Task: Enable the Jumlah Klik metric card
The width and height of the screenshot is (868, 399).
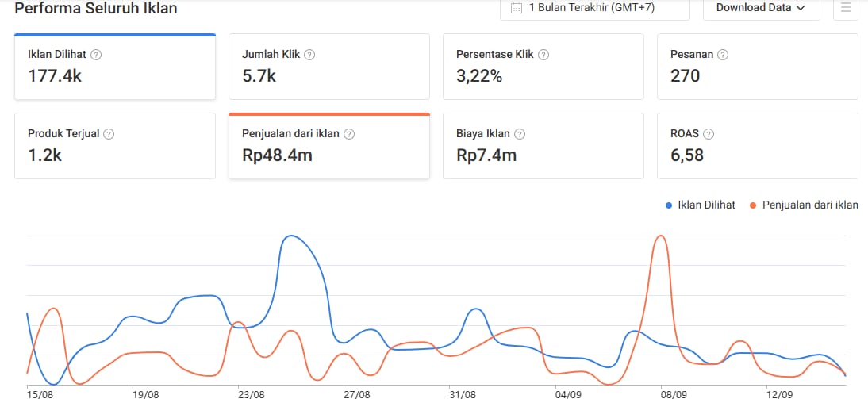Action: pos(329,67)
